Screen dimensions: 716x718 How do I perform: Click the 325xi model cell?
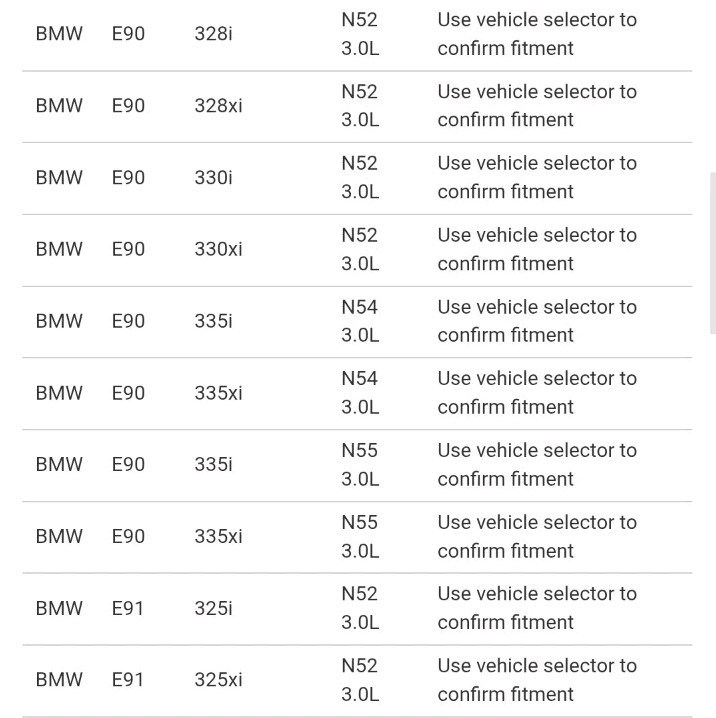[218, 680]
